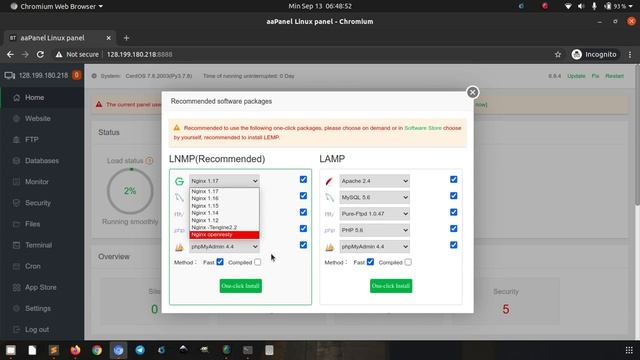
Task: Open Cron sidebar item
Action: click(x=42, y=266)
